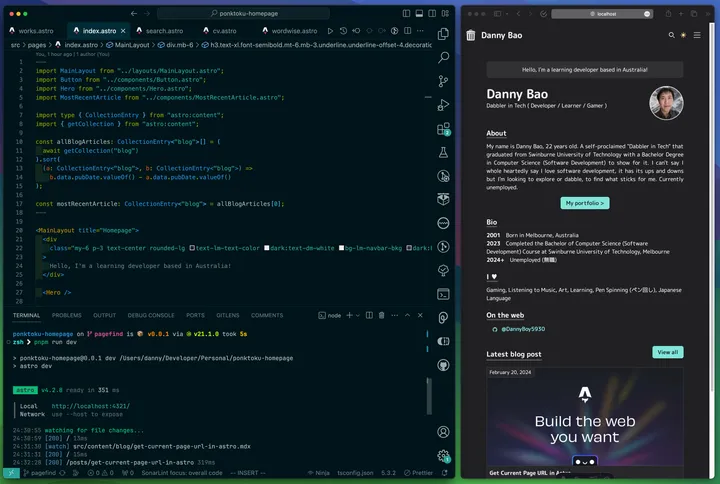The image size is (720, 484).
Task: Click tsconfig.json in the status bar
Action: (355, 473)
